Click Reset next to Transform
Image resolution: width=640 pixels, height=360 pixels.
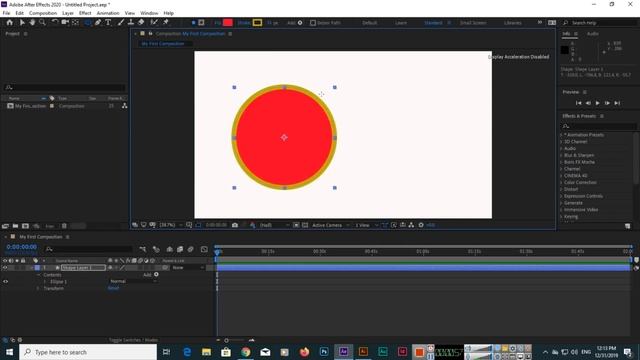(113, 288)
